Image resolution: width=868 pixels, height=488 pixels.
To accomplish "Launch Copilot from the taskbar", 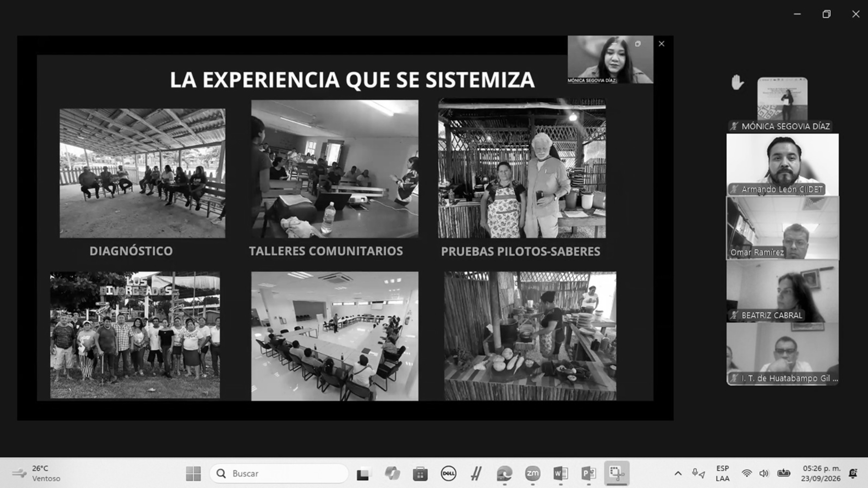I will pos(392,474).
